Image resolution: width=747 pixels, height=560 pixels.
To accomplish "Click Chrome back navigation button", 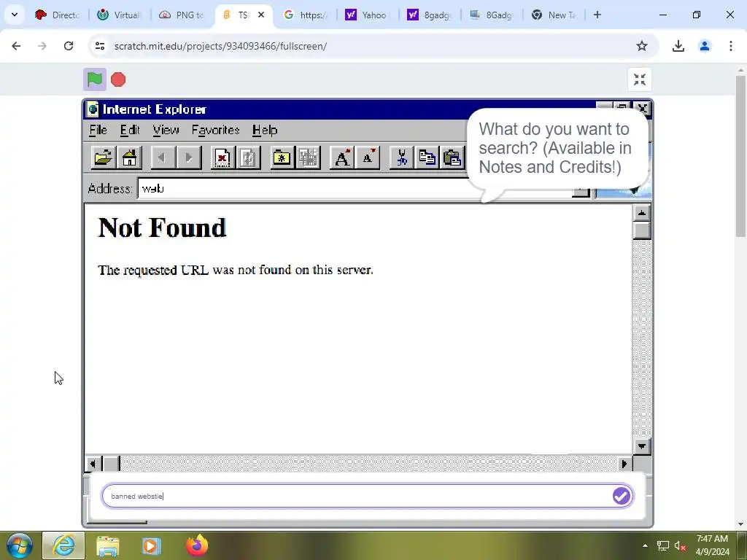I will point(16,46).
